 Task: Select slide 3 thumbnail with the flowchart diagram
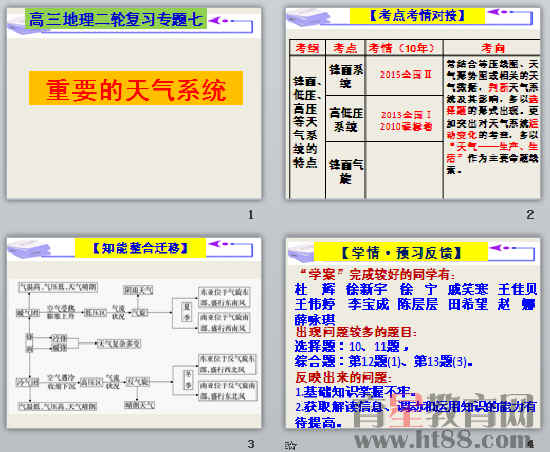[134, 333]
